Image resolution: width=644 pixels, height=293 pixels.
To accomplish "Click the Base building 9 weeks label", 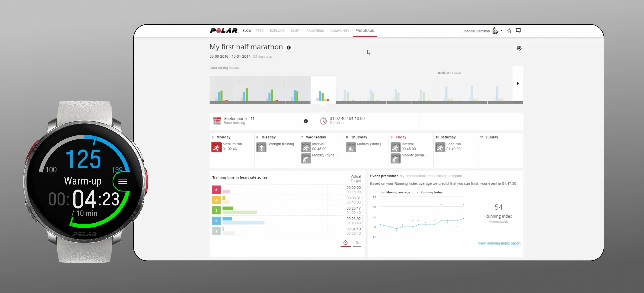I will (224, 68).
